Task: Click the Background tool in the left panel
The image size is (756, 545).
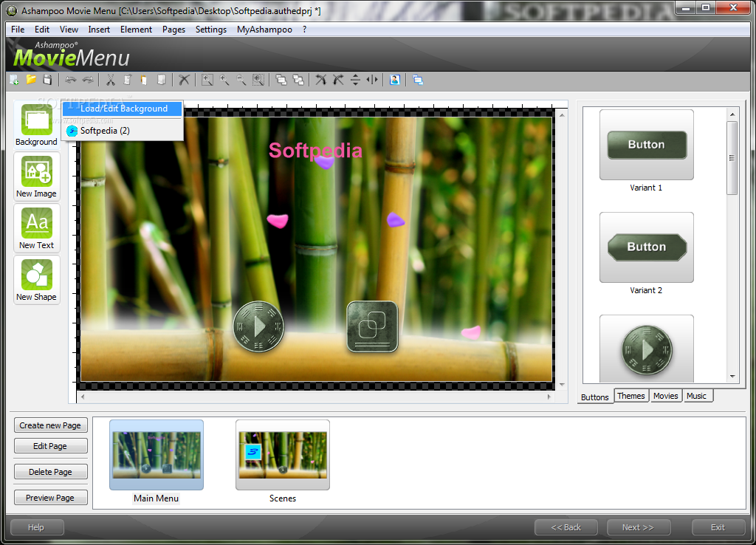Action: tap(37, 125)
